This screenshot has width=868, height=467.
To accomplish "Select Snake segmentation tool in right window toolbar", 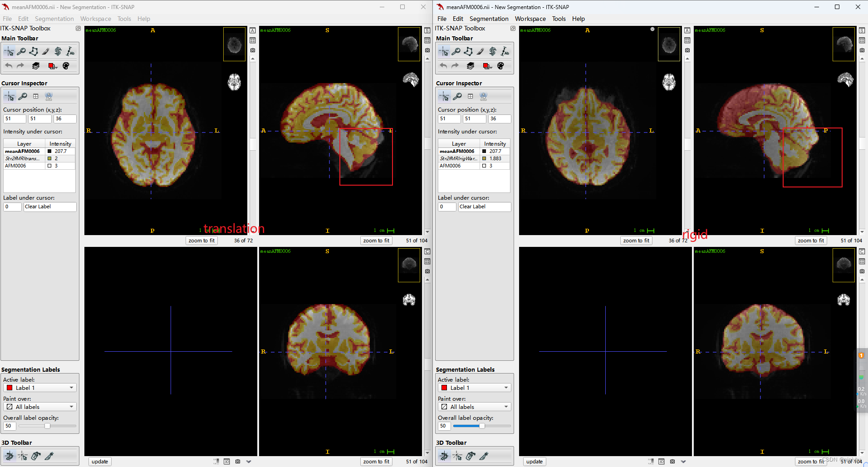I will [493, 52].
